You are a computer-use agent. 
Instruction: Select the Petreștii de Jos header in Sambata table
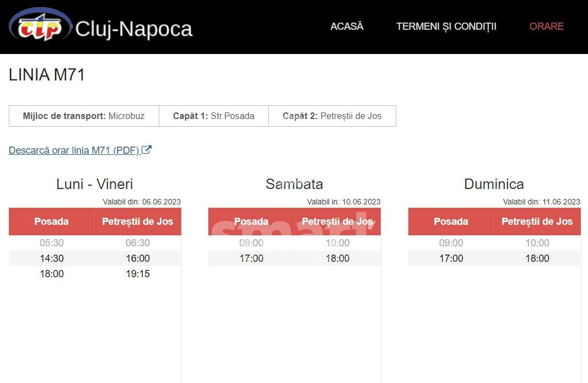click(338, 221)
